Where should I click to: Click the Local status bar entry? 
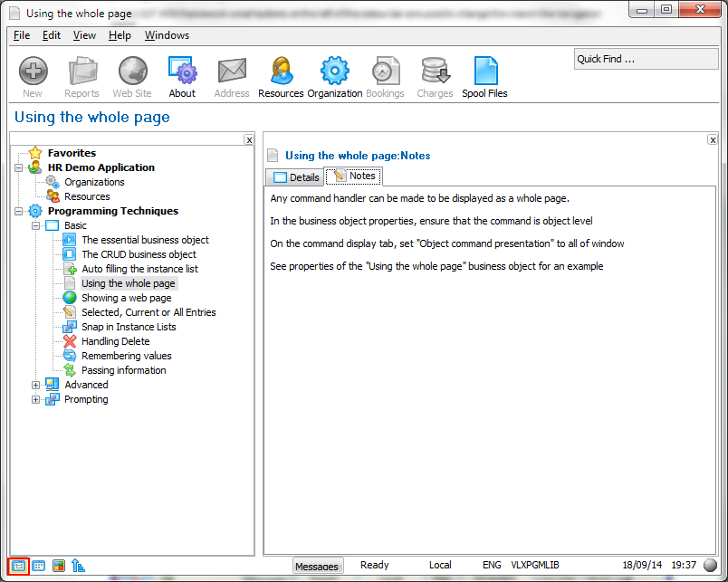(x=440, y=565)
